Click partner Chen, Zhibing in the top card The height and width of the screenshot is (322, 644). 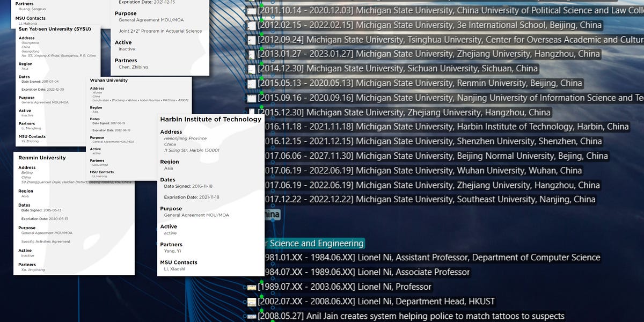click(133, 67)
